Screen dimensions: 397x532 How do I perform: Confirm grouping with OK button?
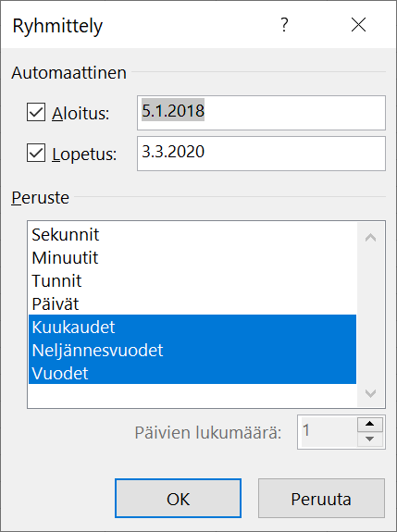(178, 499)
